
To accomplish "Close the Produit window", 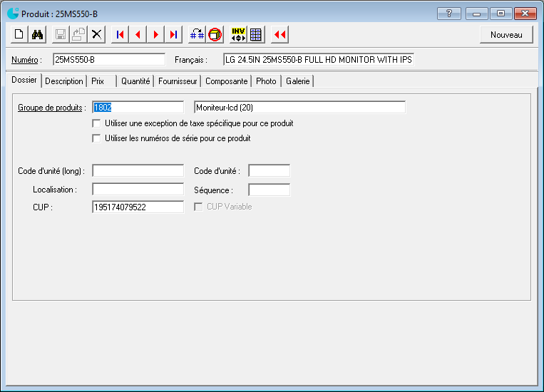I will (x=525, y=14).
